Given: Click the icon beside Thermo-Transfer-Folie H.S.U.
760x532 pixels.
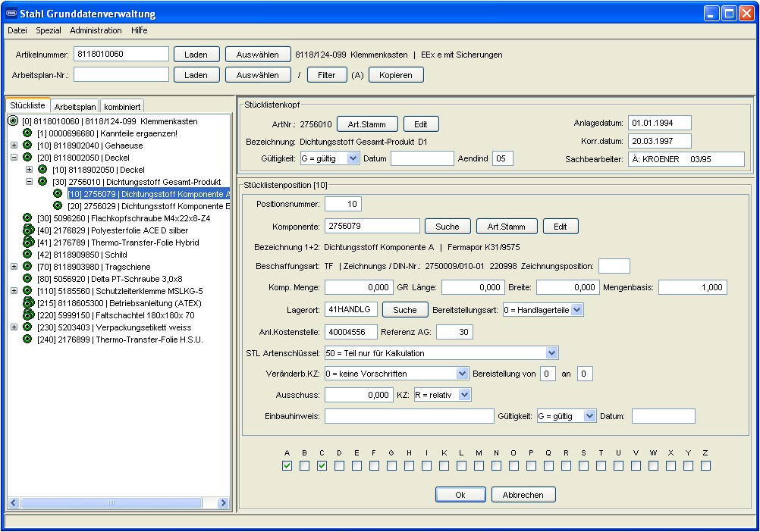Looking at the screenshot, I should 27,340.
